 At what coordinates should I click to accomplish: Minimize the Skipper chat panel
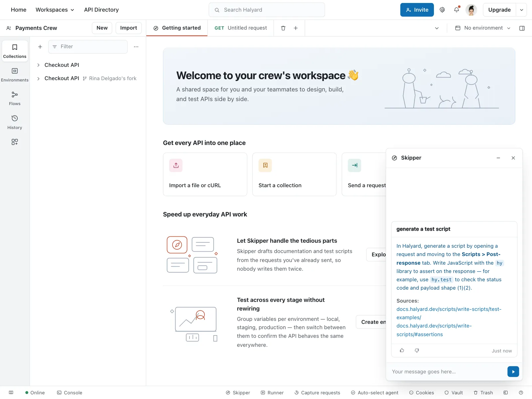(x=498, y=158)
